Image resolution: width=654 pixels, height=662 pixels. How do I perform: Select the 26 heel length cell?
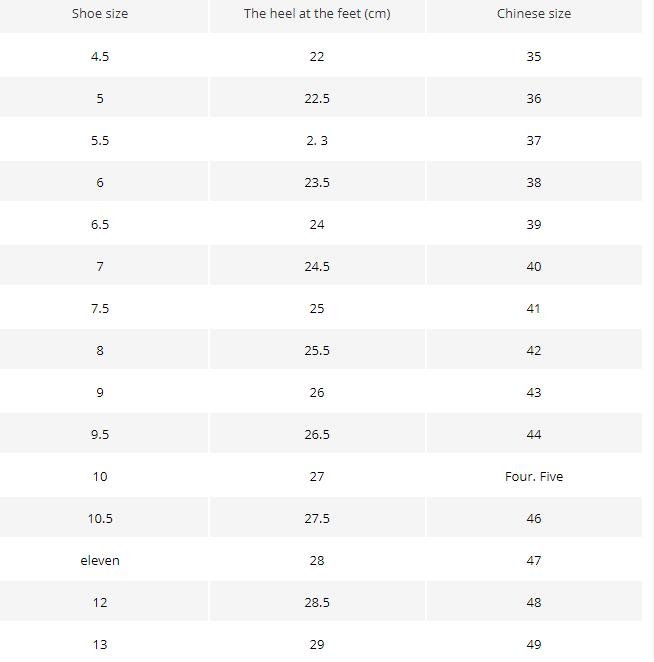[317, 393]
